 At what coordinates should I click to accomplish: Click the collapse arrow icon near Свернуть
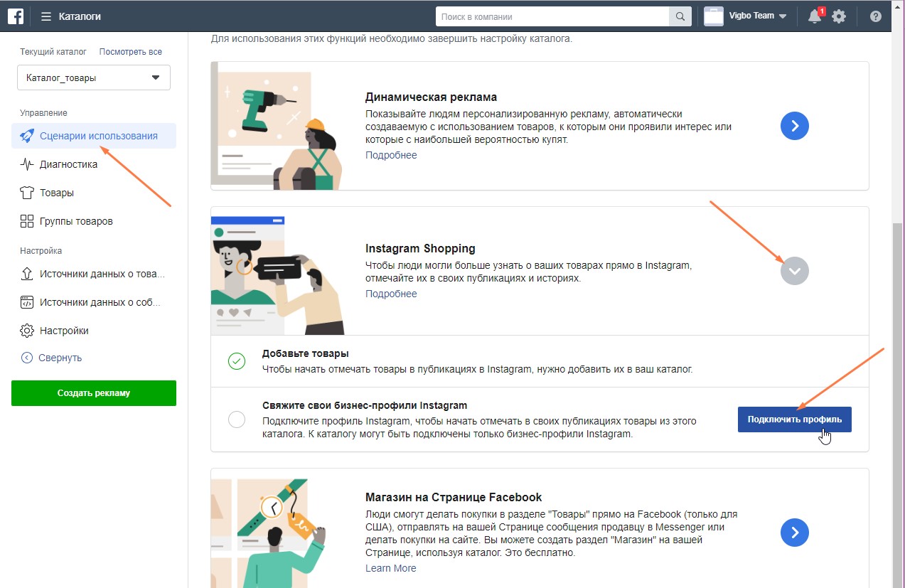27,358
